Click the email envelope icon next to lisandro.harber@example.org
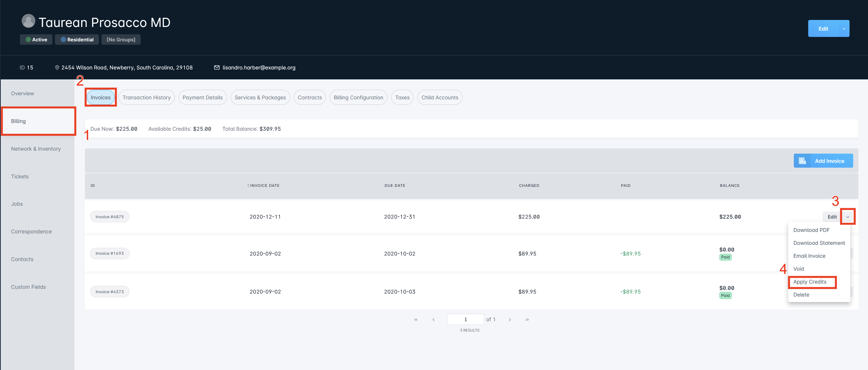This screenshot has height=370, width=868. click(x=217, y=67)
